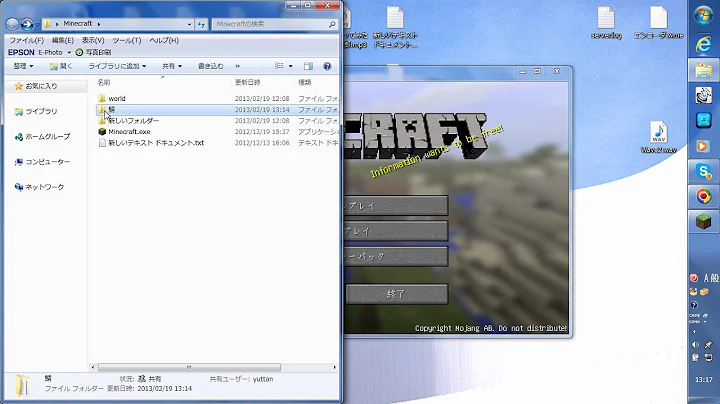Open view options dropdown arrow
The height and width of the screenshot is (404, 720).
pyautogui.click(x=290, y=66)
